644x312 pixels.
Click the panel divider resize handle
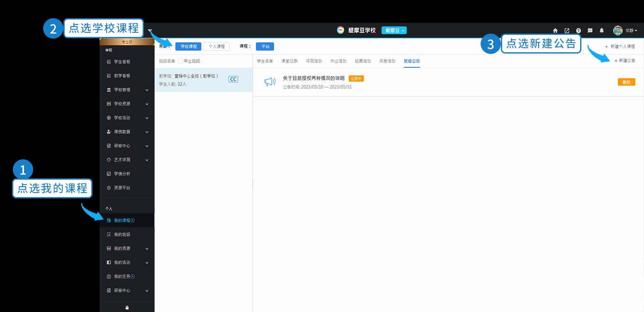point(253,184)
